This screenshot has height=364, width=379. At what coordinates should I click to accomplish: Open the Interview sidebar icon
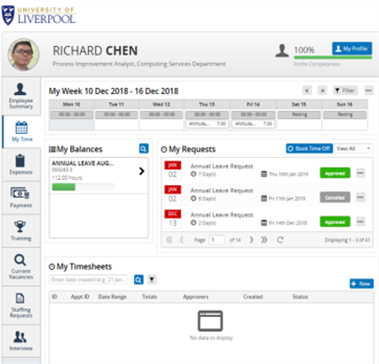(21, 337)
